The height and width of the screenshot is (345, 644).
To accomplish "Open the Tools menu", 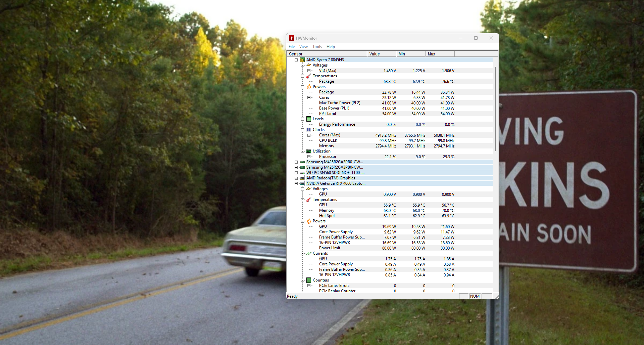I will 317,47.
